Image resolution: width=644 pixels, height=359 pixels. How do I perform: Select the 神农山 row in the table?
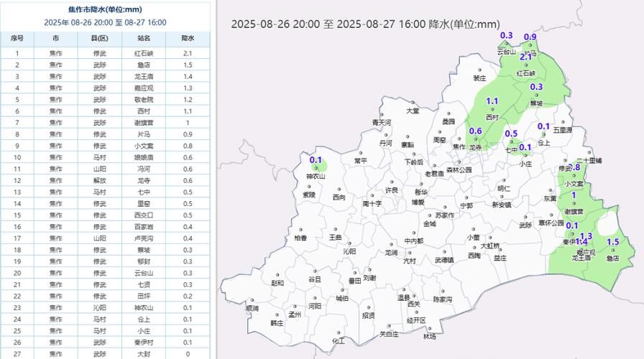pyautogui.click(x=105, y=308)
